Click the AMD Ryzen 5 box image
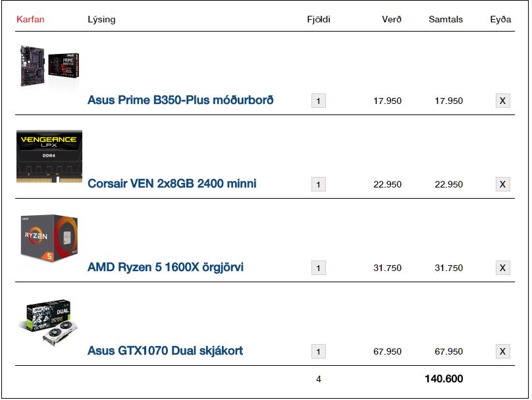 49,237
